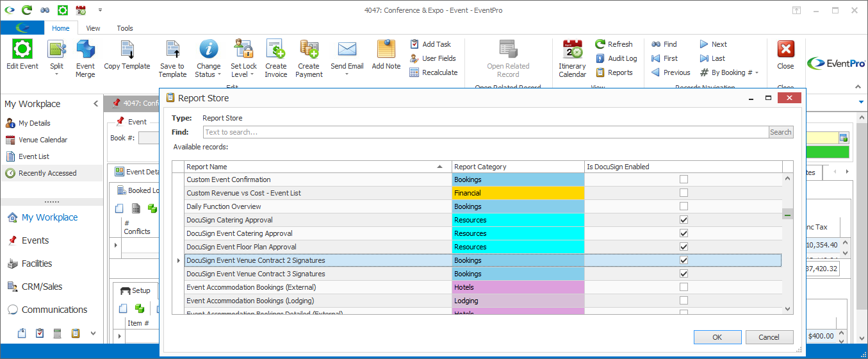Viewport: 868px width, 359px height.
Task: Untick DocuSign checkbox for Venue Contract 3 Signatures
Action: tap(684, 274)
